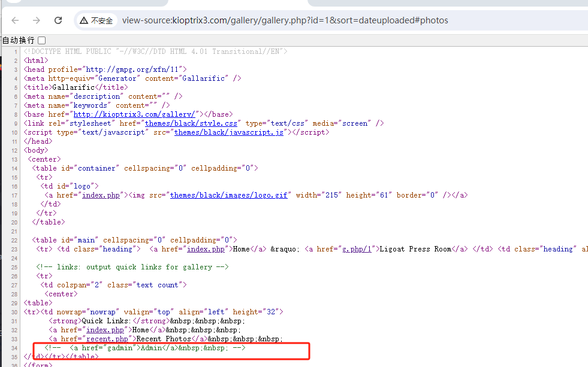Click the browser forward arrow
The image size is (588, 367).
(37, 20)
